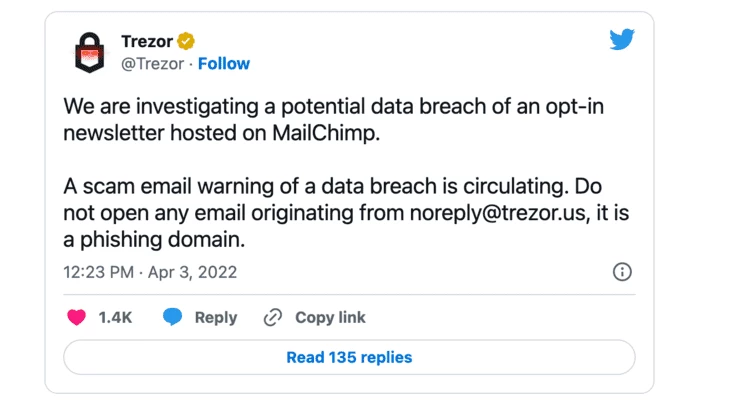The image size is (730, 406).
Task: Click the MailChimp newsletter sentence
Action: pos(333,120)
